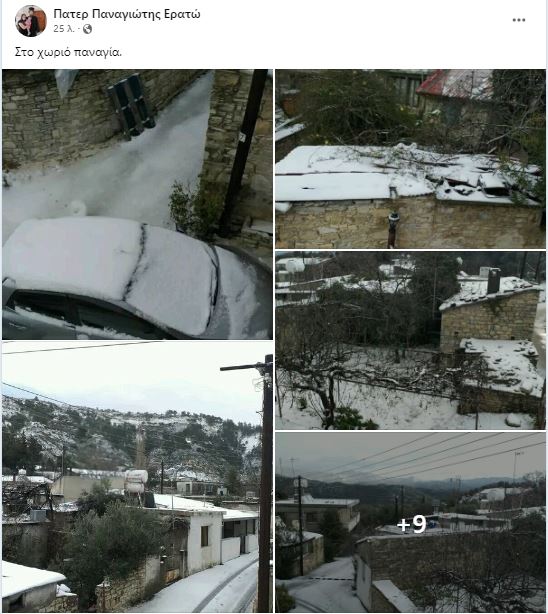Click the caption text Στο χωριό παναγία

[69, 52]
